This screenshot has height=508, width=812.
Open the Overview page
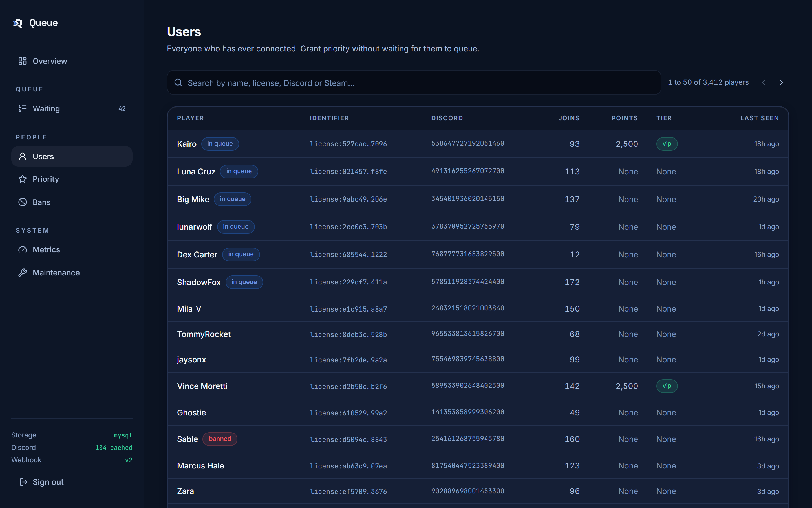(72, 61)
